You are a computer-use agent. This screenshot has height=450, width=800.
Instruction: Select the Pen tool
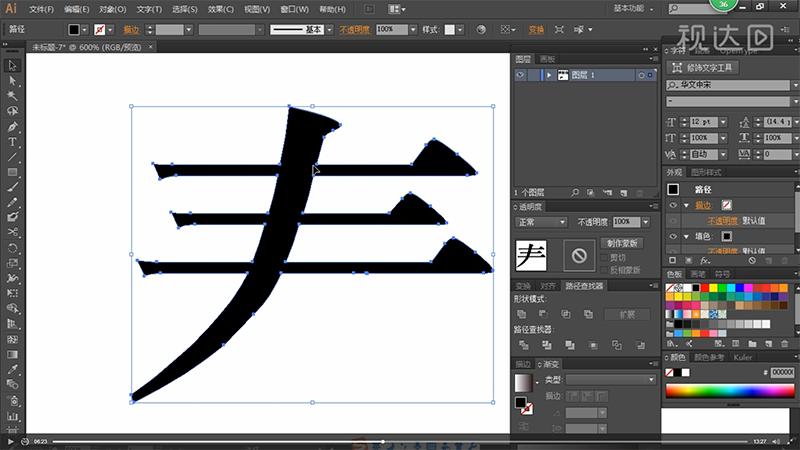(12, 127)
